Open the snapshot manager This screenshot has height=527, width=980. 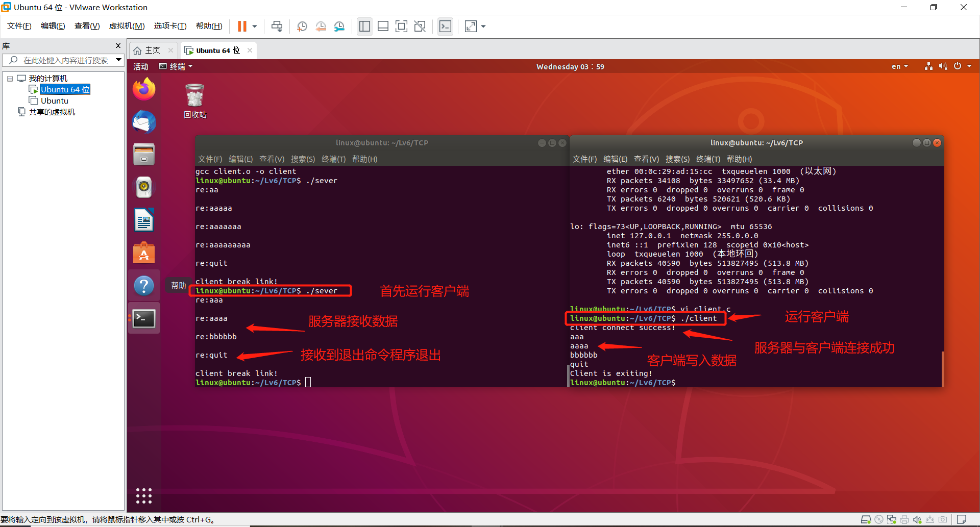pos(339,26)
